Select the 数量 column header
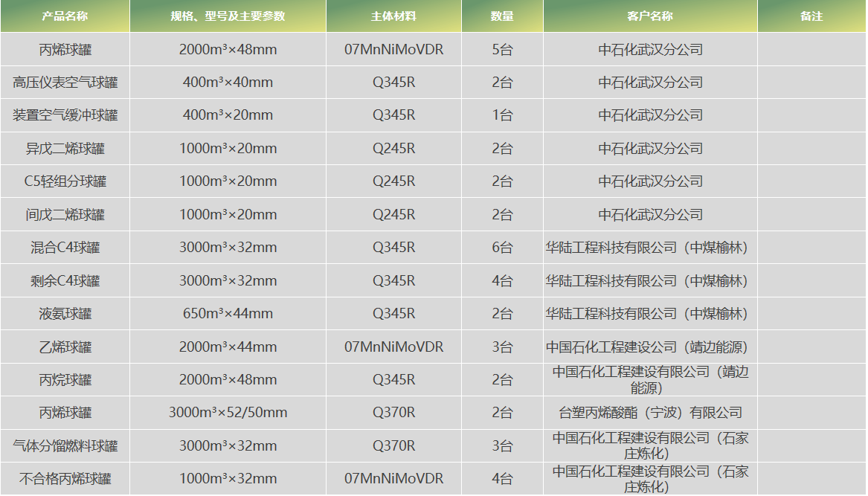868x496 pixels. (x=502, y=16)
